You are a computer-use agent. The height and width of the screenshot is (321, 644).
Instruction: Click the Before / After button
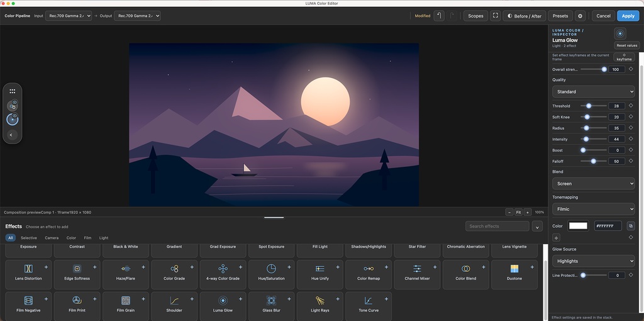(525, 16)
